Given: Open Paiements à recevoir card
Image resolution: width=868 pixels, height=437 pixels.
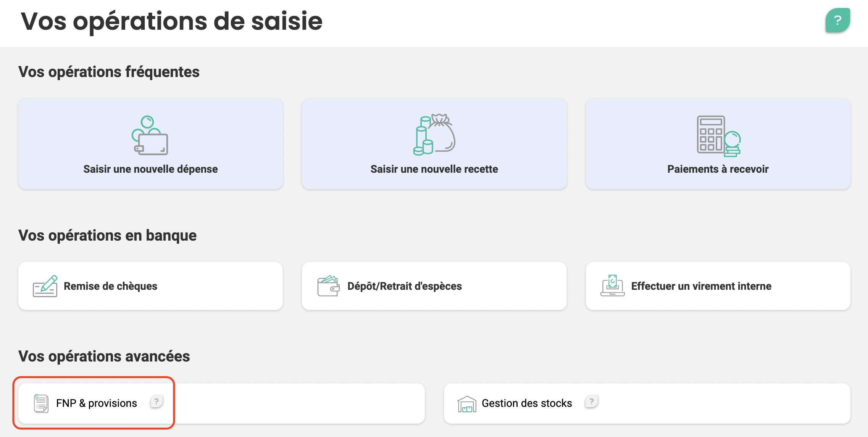Looking at the screenshot, I should (x=718, y=144).
